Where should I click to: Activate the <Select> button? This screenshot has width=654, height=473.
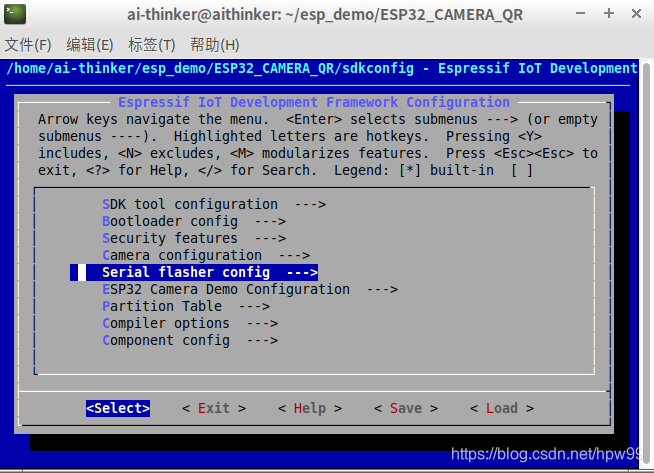coord(118,408)
